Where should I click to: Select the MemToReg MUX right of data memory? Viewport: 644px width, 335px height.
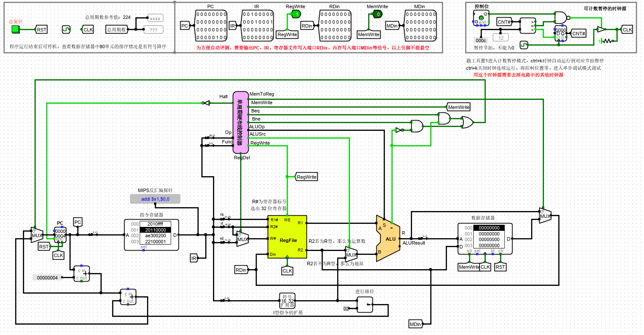coord(545,215)
